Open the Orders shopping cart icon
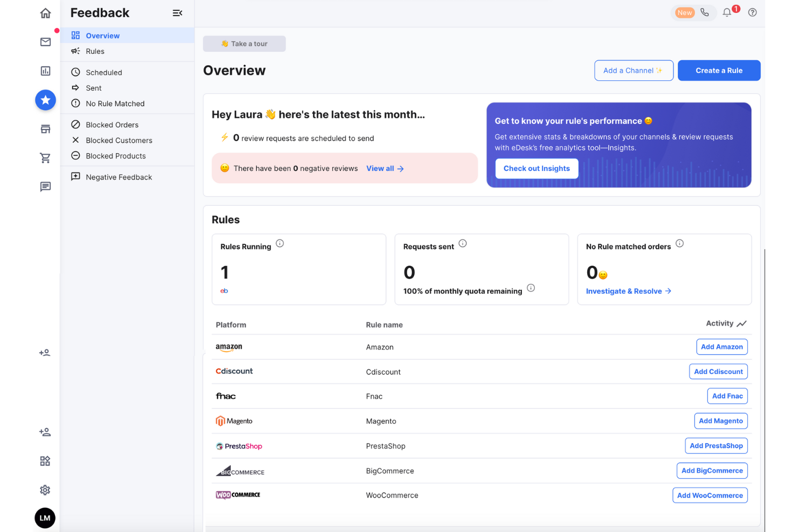Screen dimensions: 798x532 coord(45,157)
